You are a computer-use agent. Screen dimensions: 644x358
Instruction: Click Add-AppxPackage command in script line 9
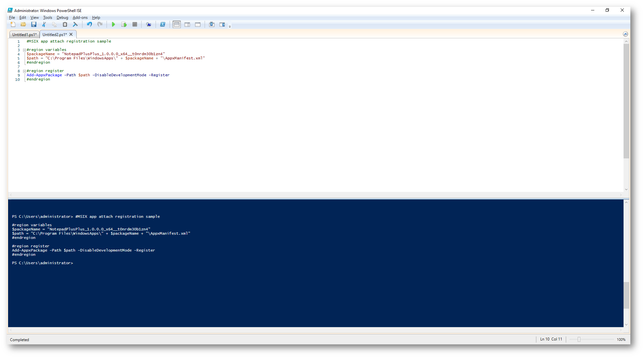click(x=44, y=75)
